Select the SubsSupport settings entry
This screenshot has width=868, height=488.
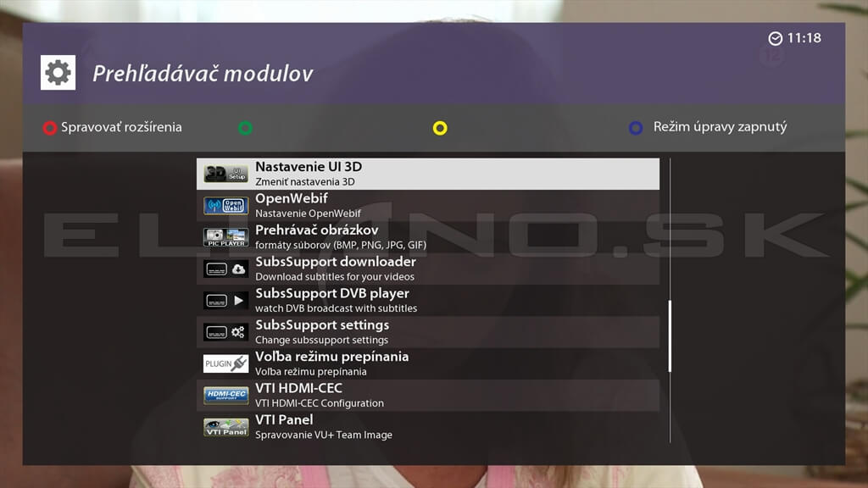(x=424, y=331)
